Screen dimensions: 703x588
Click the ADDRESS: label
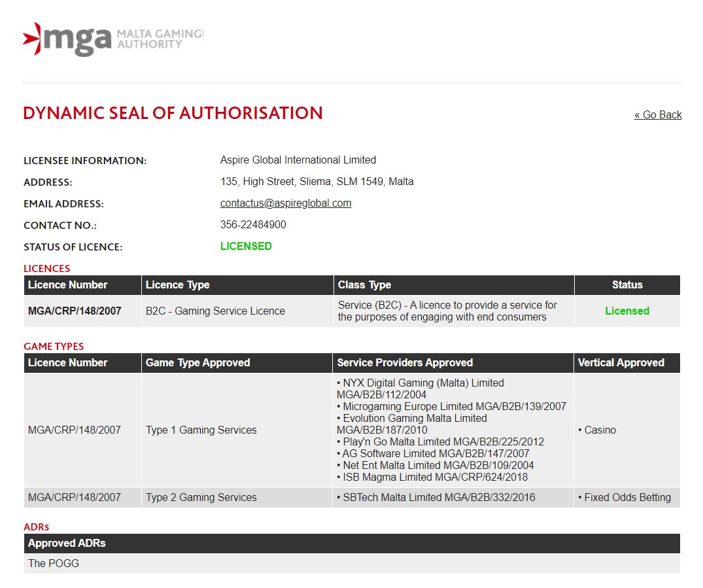point(48,182)
